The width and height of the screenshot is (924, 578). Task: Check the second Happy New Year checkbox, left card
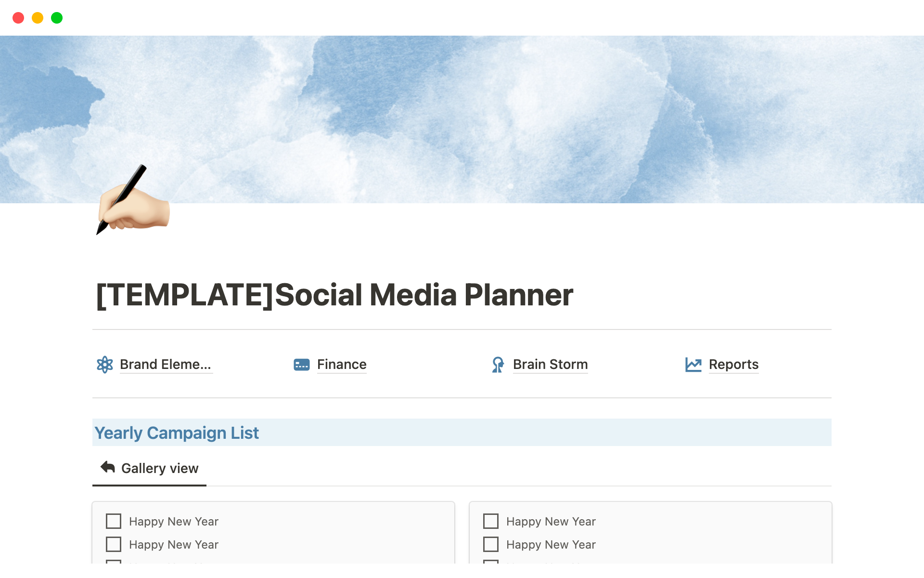click(113, 544)
